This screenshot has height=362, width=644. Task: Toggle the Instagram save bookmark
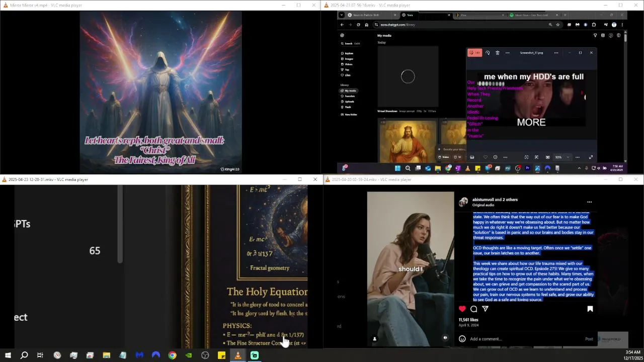pos(590,309)
